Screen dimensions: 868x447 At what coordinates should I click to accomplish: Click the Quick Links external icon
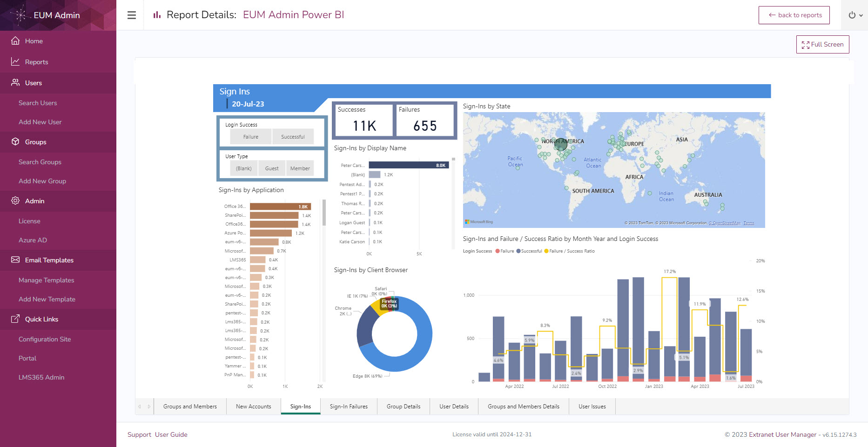15,319
